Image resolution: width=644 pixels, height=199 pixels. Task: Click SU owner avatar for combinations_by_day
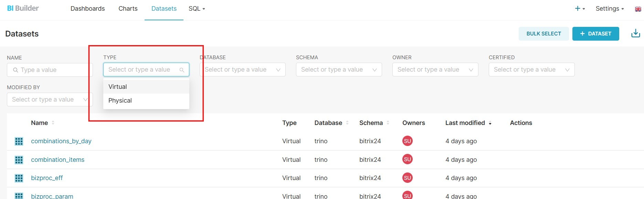(407, 141)
